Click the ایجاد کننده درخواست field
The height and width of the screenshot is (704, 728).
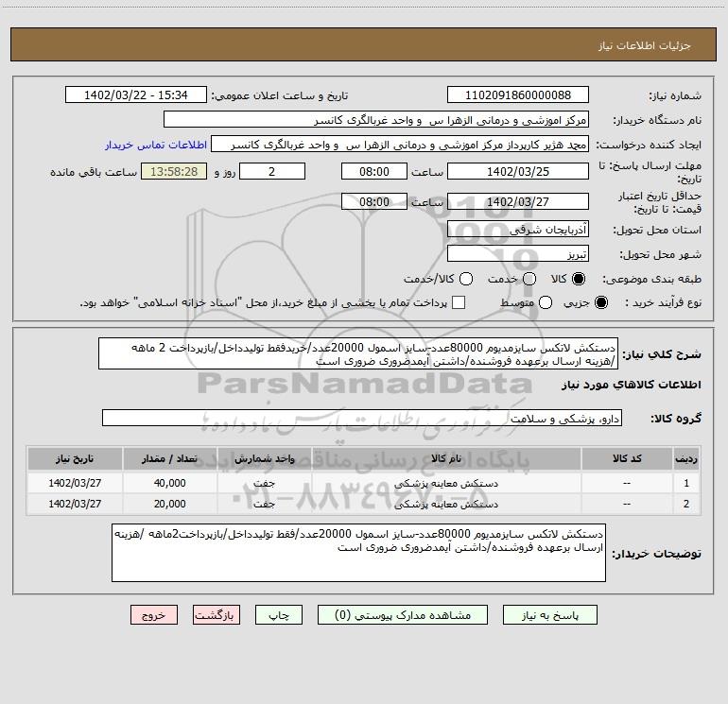click(x=400, y=144)
